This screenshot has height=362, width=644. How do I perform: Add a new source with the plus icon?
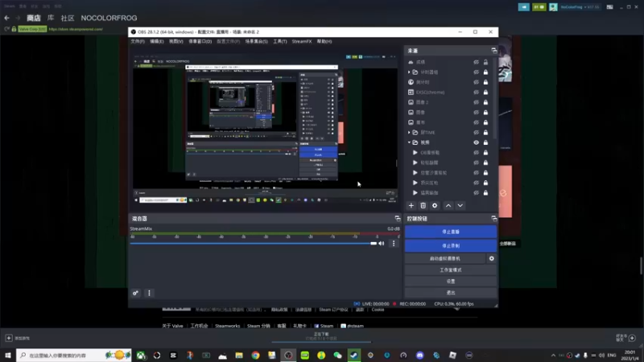click(411, 206)
